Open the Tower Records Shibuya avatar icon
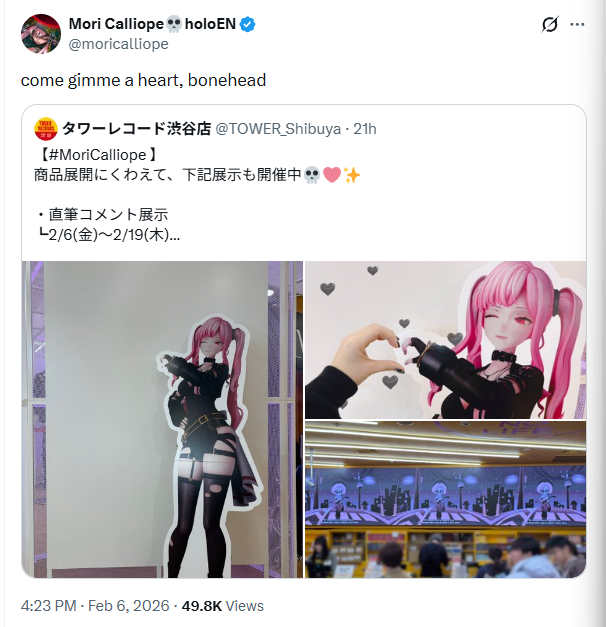This screenshot has width=606, height=627. click(46, 129)
